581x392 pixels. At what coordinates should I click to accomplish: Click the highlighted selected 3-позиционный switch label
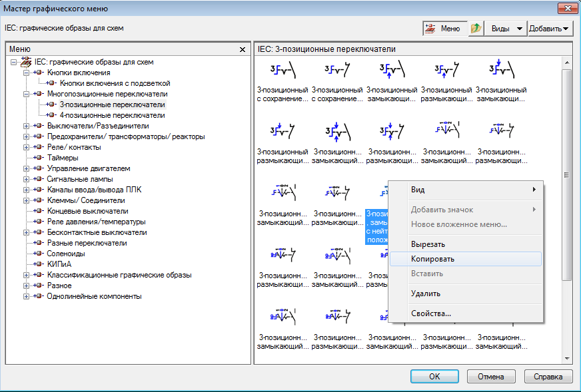376,226
